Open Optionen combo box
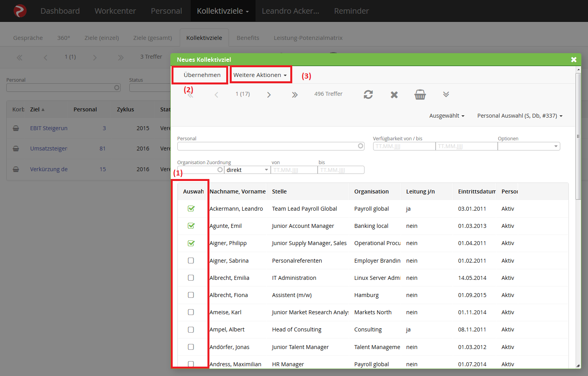 (x=529, y=146)
